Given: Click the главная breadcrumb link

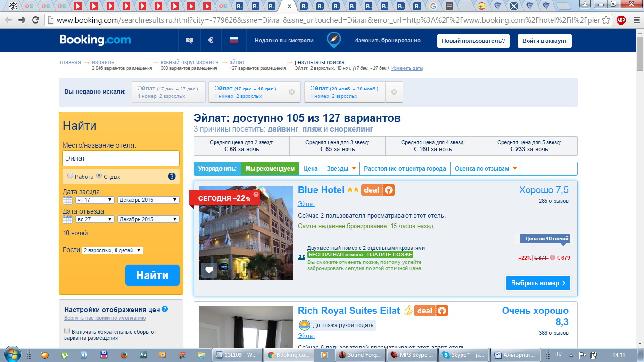Looking at the screenshot, I should click(70, 62).
